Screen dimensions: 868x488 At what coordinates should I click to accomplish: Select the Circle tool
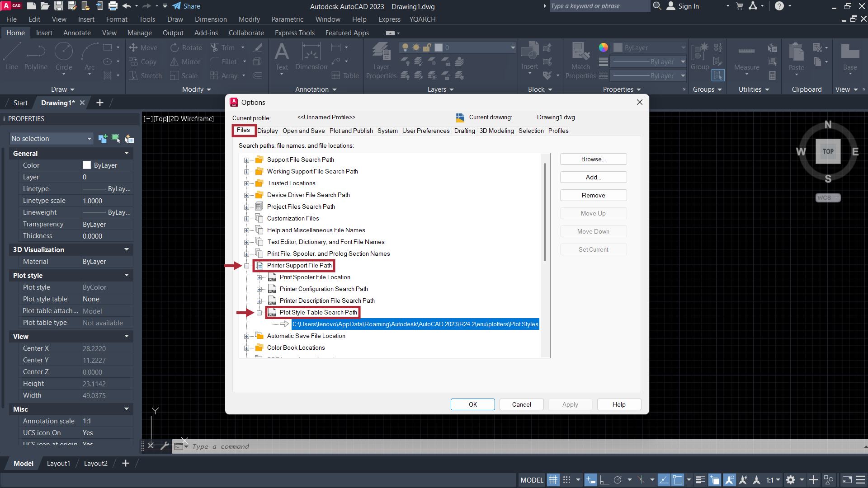point(64,56)
